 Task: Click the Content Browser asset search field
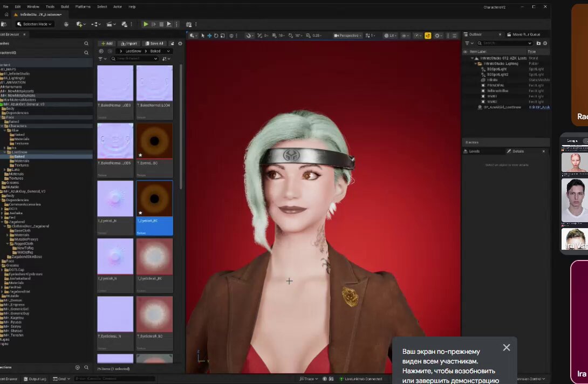(134, 59)
